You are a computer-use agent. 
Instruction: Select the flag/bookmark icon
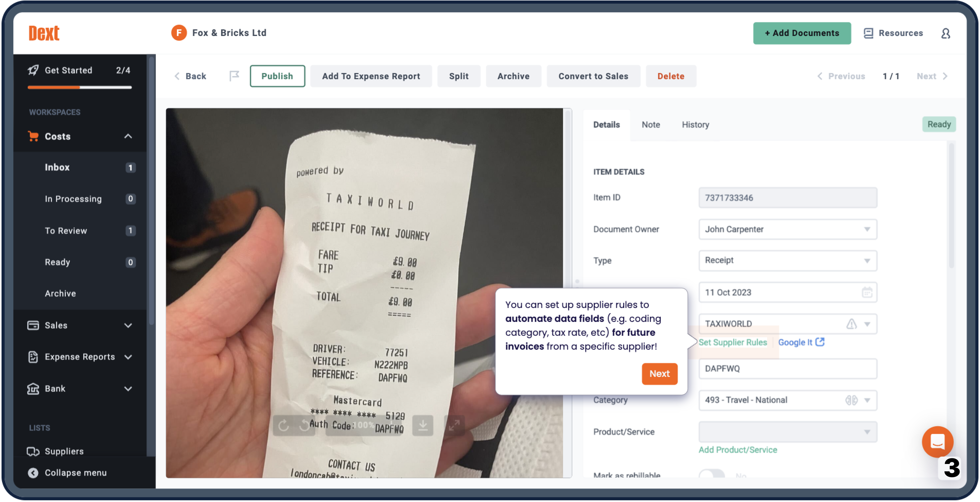pos(234,76)
